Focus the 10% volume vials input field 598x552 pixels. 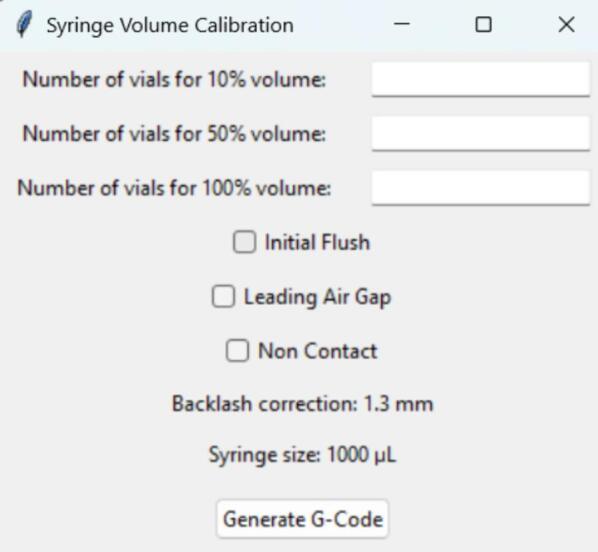tap(481, 79)
